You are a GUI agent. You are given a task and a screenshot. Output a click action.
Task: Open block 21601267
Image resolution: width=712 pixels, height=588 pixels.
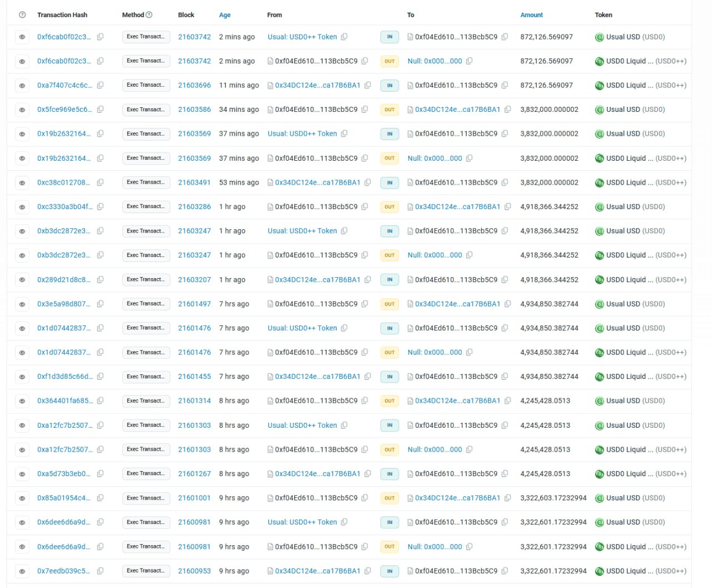tap(194, 473)
